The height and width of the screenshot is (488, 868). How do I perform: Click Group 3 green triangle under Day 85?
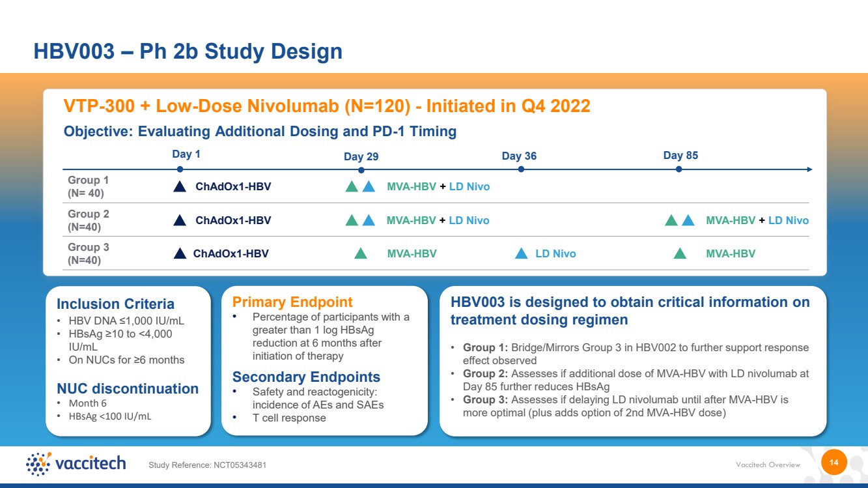coord(680,253)
